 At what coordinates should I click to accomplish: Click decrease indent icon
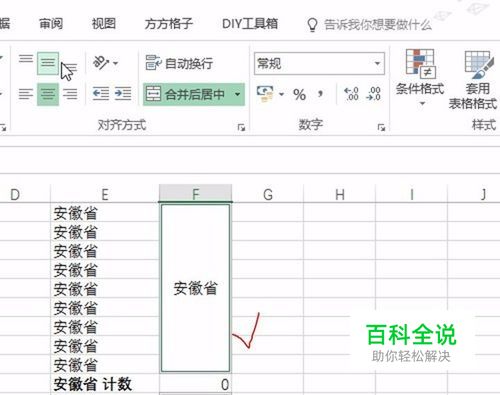point(100,94)
